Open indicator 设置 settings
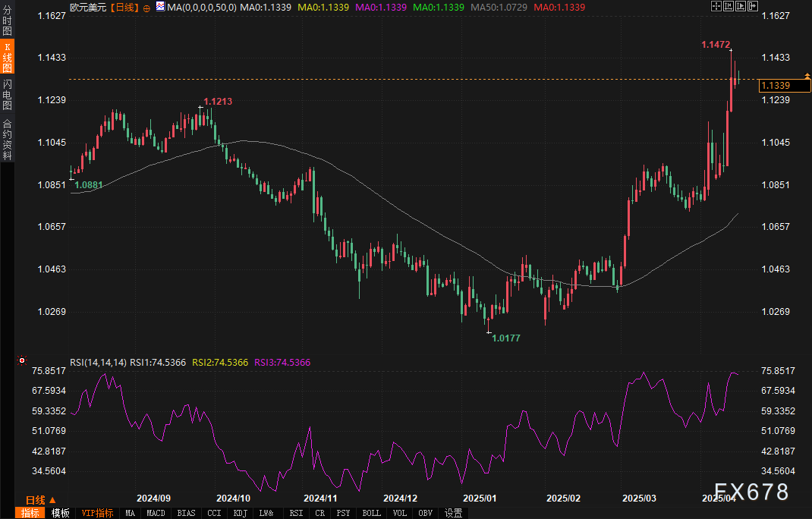Image resolution: width=812 pixels, height=519 pixels. point(453,513)
